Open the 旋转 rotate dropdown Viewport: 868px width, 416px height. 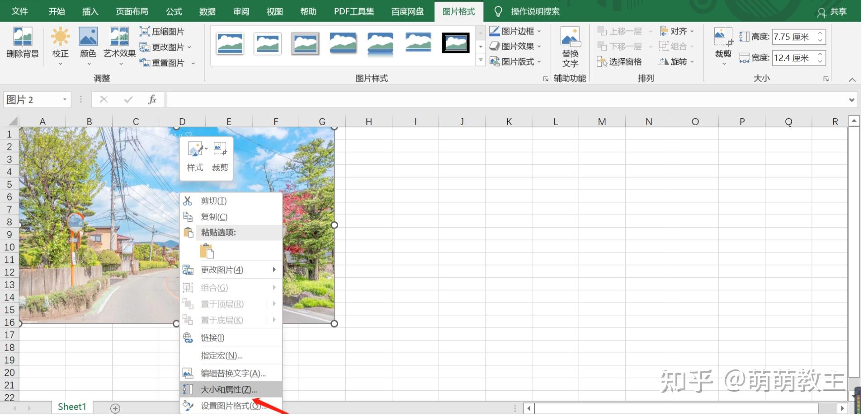[677, 61]
